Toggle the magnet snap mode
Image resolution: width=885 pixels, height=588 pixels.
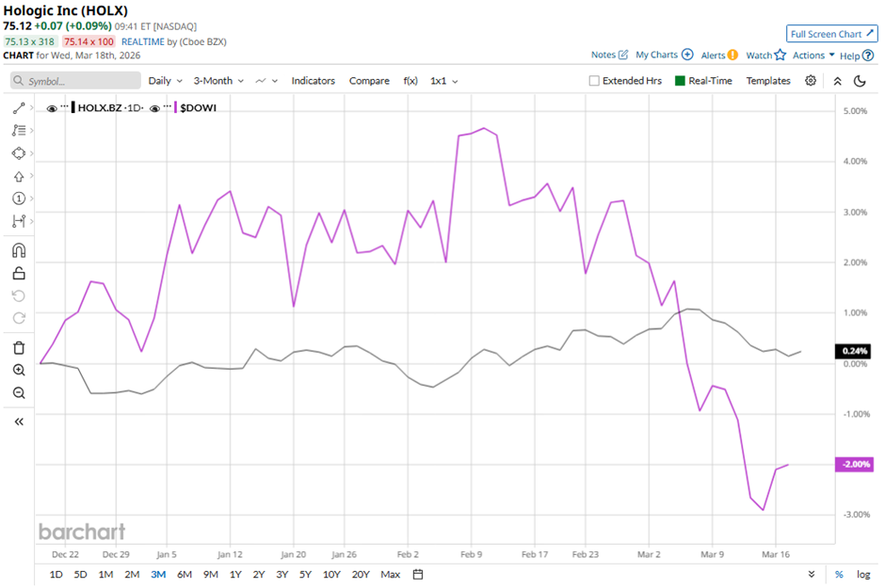[19, 250]
